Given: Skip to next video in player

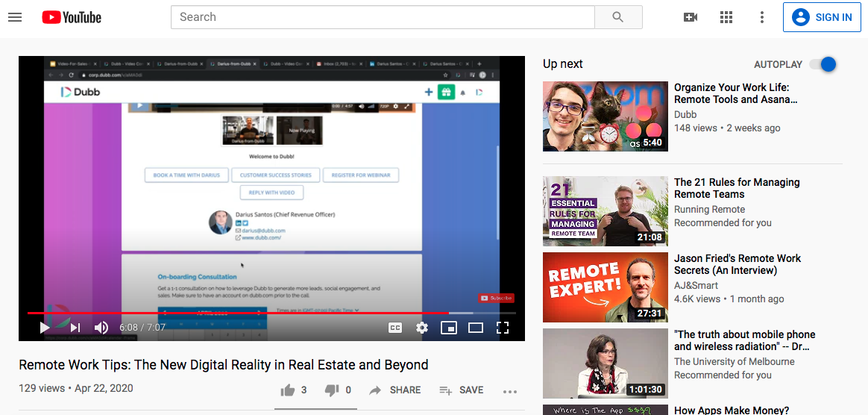Looking at the screenshot, I should pos(75,328).
